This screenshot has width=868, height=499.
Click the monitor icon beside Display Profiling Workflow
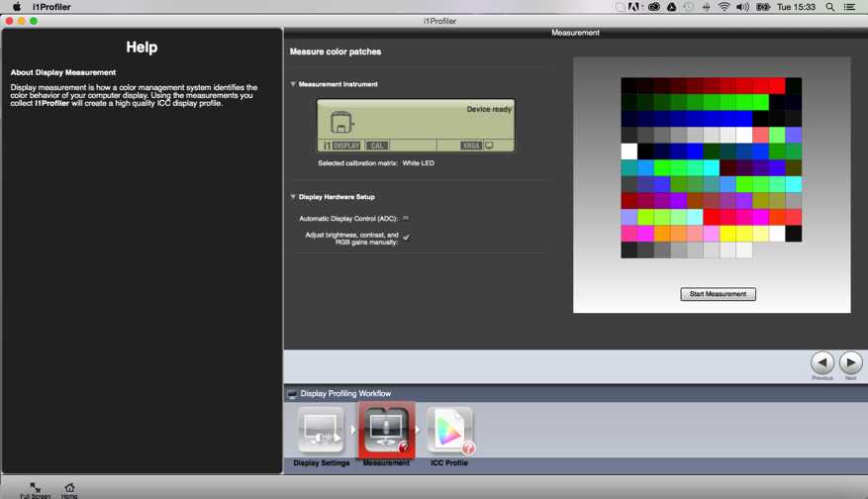292,394
